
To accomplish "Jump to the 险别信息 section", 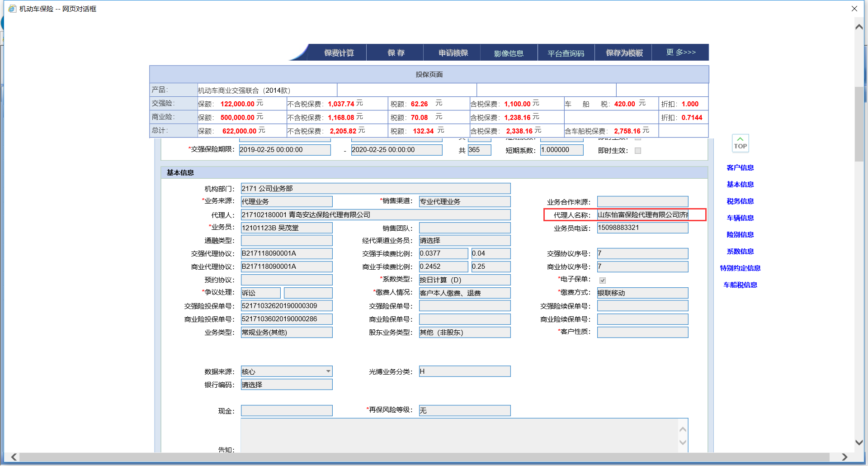I will 740,234.
